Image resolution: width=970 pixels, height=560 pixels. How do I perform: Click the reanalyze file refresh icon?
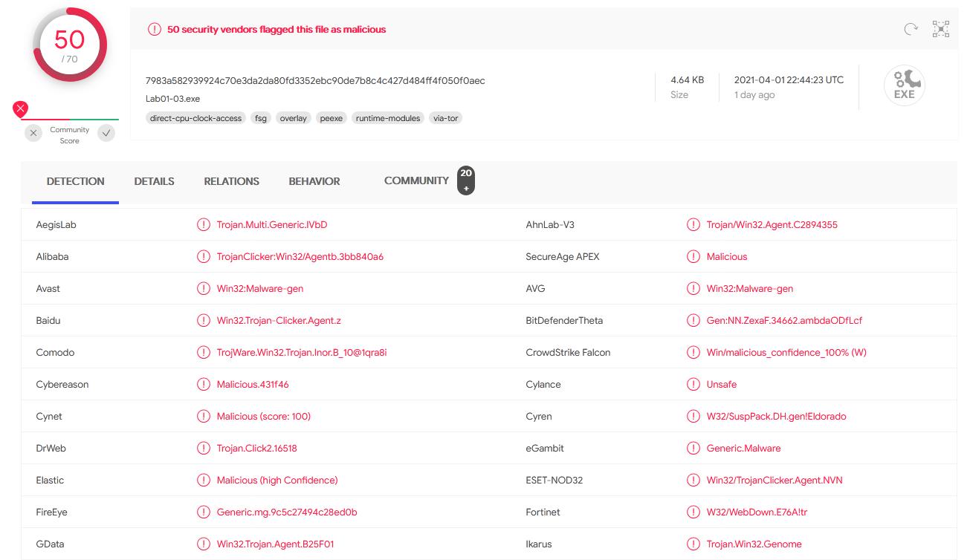click(x=911, y=30)
